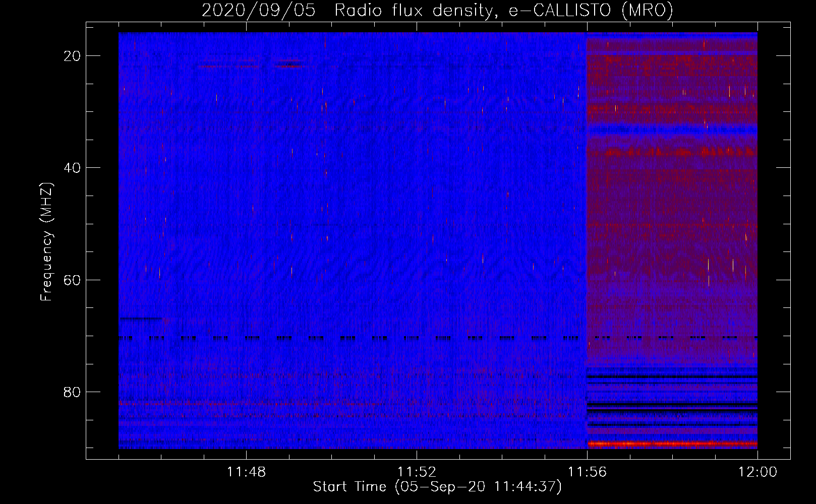Click the bright red-orange band near 89 MHz
Screen dimensions: 816x504
672,444
